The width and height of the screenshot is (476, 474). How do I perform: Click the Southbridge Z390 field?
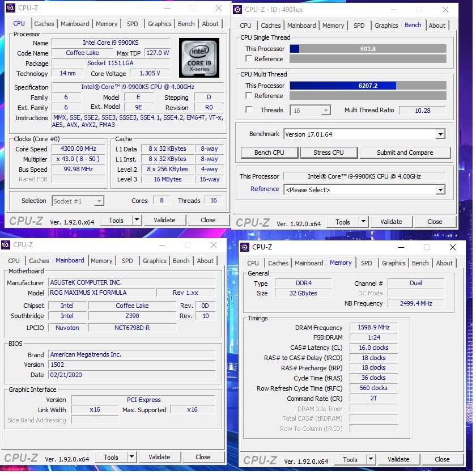click(132, 316)
